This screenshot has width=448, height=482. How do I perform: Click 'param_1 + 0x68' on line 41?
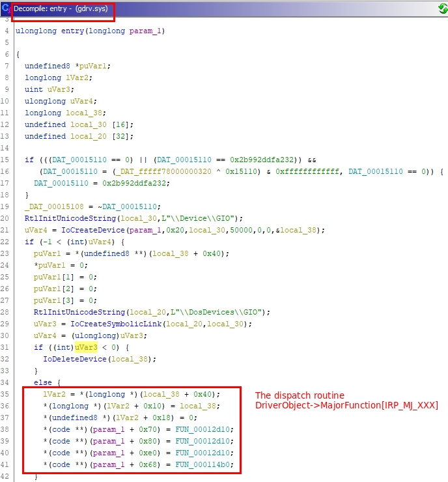click(124, 465)
